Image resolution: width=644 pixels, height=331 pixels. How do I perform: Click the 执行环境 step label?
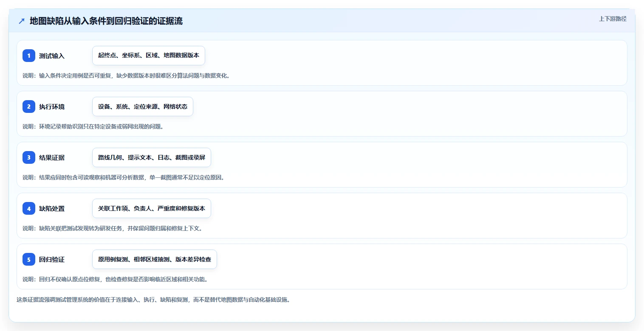(52, 107)
